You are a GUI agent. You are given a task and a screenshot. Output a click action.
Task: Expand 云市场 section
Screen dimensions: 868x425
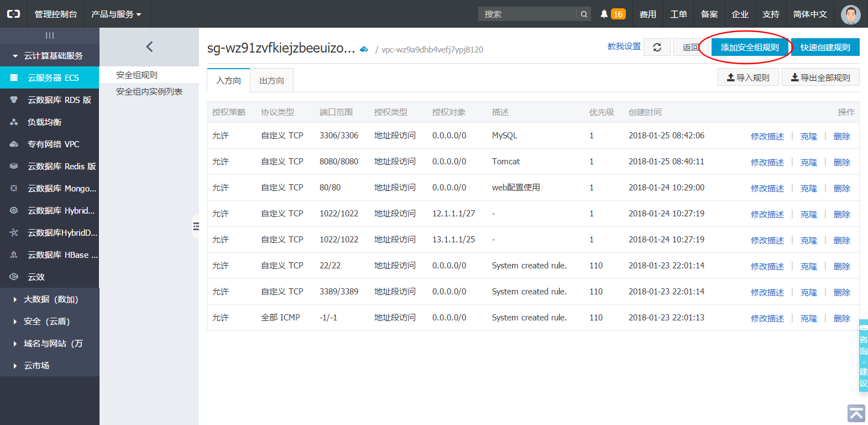[x=50, y=365]
